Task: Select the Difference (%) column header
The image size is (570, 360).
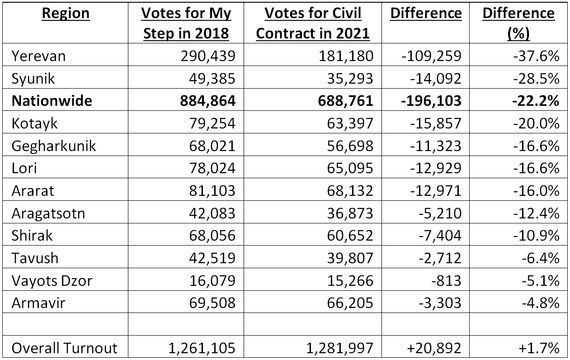Action: 518,23
